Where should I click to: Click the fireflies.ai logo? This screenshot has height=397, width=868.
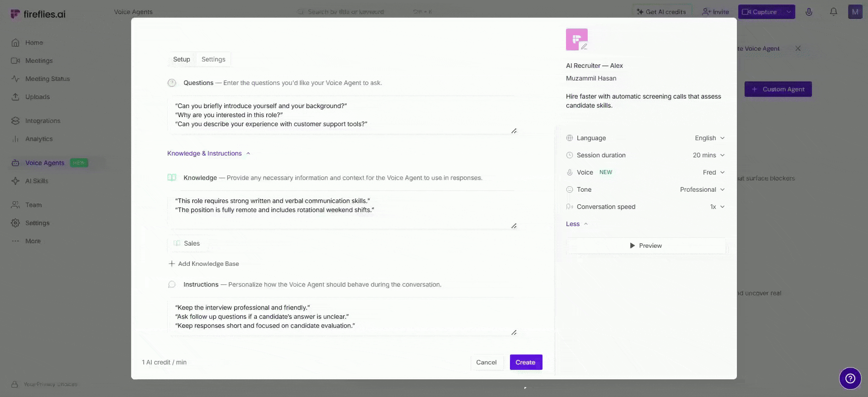(38, 14)
